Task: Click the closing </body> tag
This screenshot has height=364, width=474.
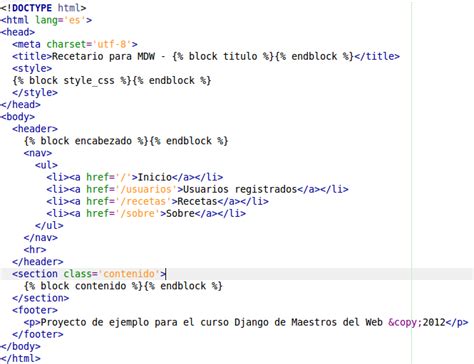Action: pos(20,346)
